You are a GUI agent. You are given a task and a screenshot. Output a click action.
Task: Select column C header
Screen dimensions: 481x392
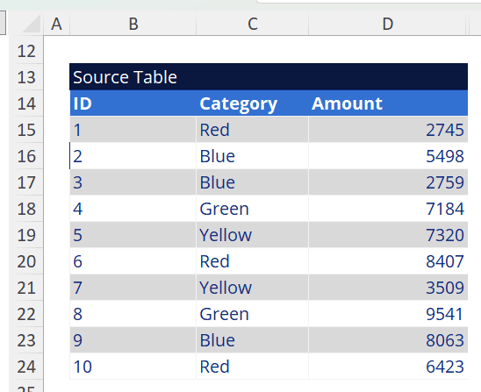tap(252, 24)
